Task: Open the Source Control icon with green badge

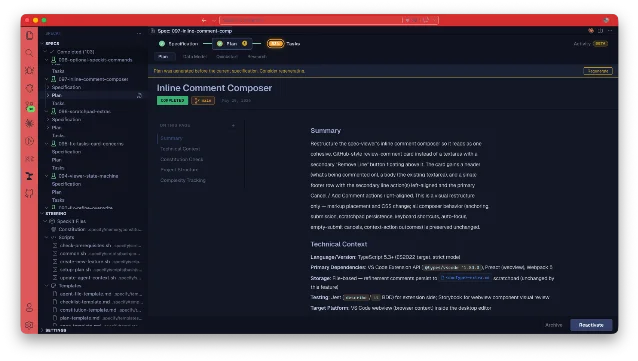Action: tap(30, 106)
